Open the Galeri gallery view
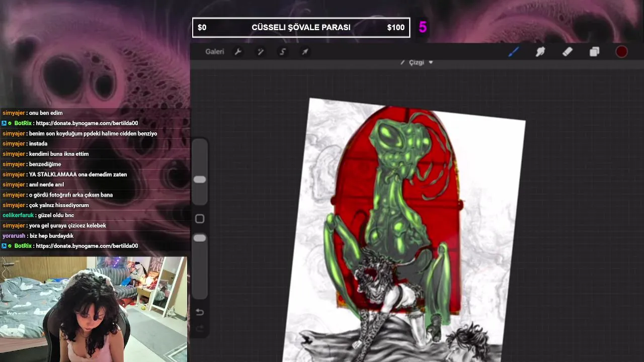The width and height of the screenshot is (644, 362). 214,52
